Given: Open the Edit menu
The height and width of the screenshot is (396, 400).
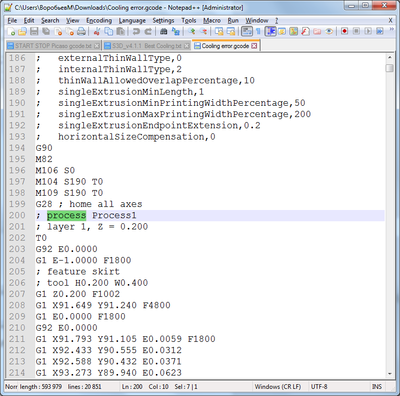Looking at the screenshot, I should (29, 21).
